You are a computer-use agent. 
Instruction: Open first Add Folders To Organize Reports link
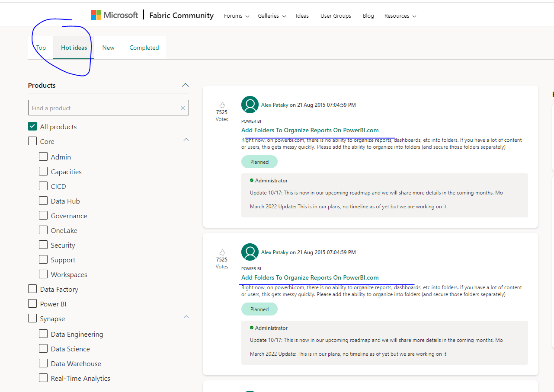point(310,130)
